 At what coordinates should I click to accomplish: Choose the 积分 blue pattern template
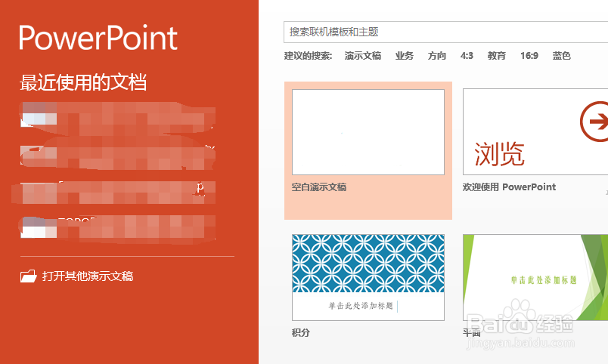(368, 277)
